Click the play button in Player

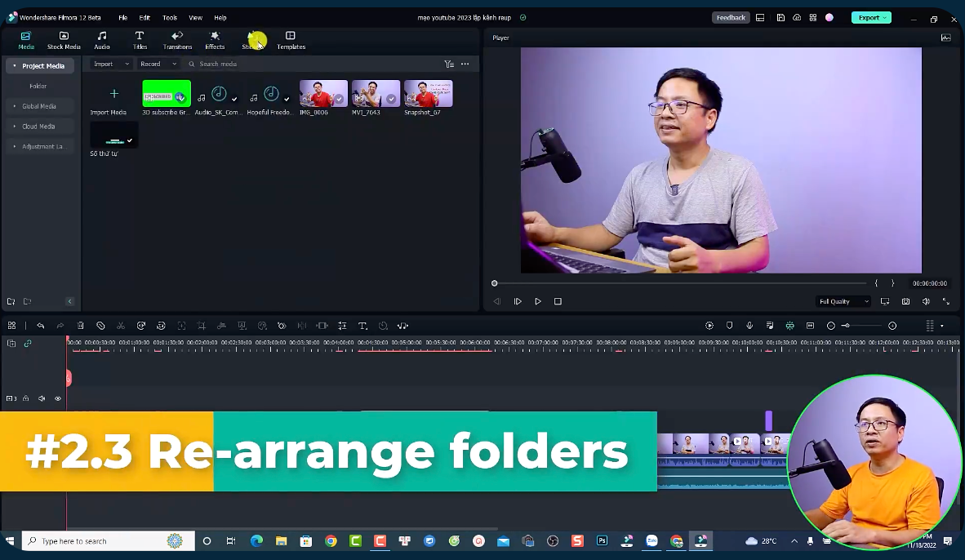point(538,301)
